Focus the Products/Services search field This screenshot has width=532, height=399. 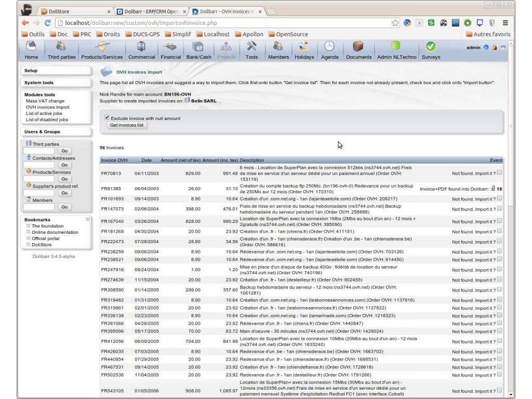click(x=38, y=179)
